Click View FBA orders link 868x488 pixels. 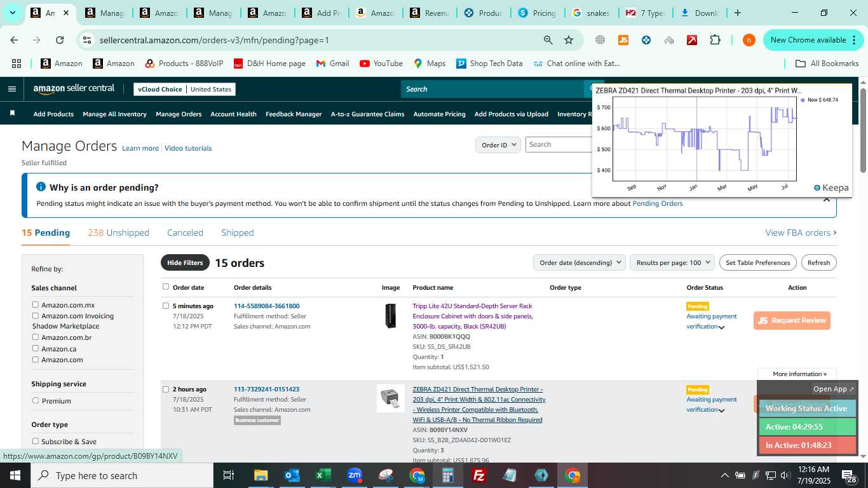click(x=801, y=233)
